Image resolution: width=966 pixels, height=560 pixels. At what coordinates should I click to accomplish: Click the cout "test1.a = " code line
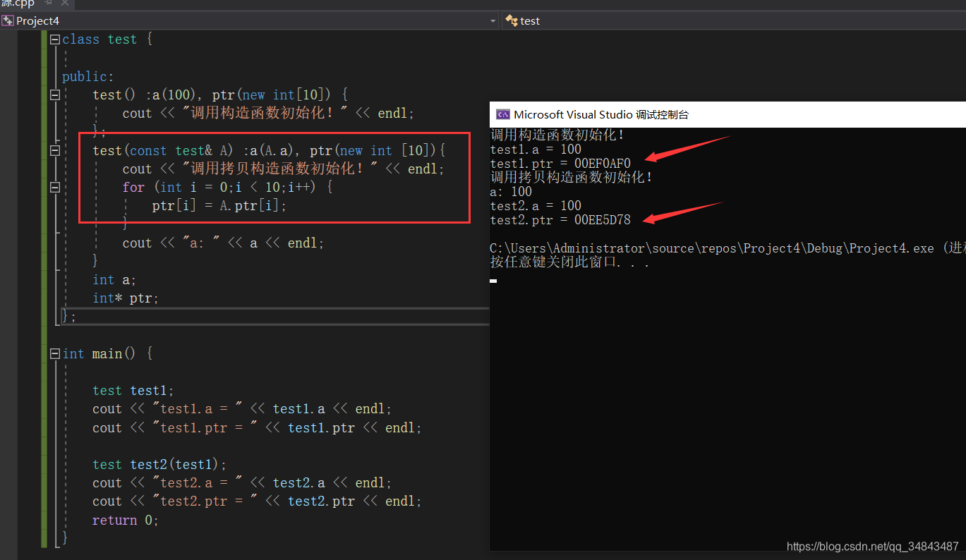click(242, 409)
